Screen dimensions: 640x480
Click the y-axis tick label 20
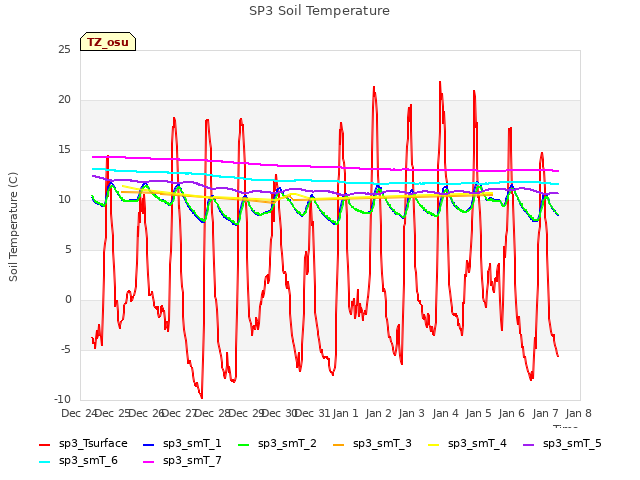pos(64,100)
